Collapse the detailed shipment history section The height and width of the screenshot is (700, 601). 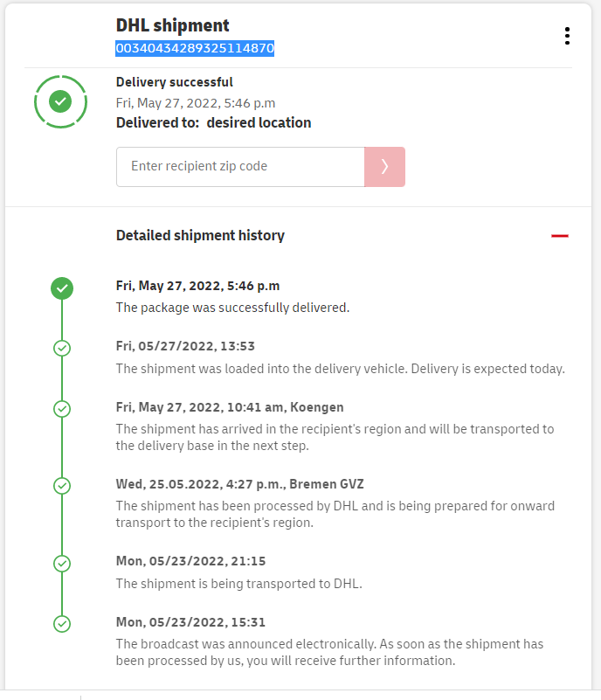tap(560, 236)
